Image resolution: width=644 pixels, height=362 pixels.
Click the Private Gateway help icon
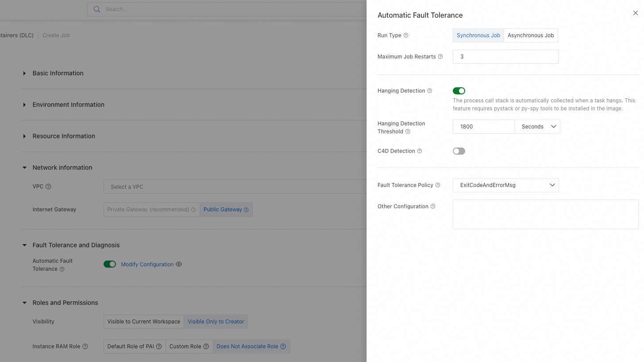click(193, 210)
